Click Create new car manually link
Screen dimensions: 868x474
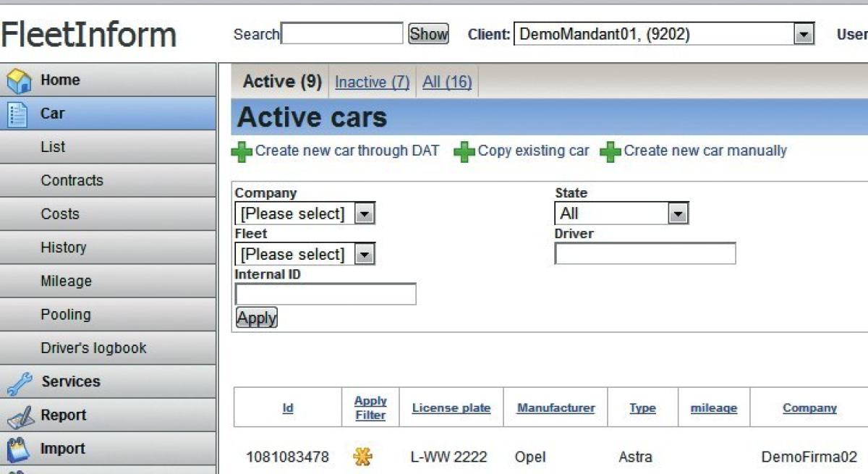(705, 151)
